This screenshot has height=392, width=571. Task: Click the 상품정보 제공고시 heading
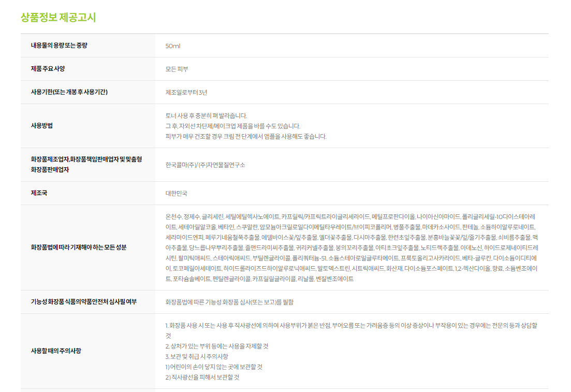coord(58,17)
